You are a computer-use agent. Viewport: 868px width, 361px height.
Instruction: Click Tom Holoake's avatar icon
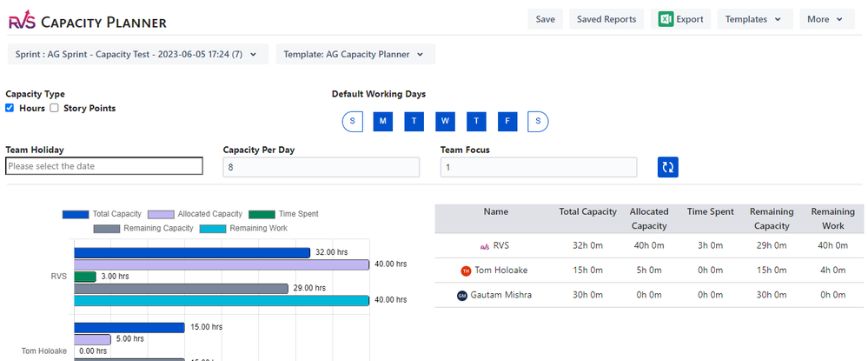[465, 271]
